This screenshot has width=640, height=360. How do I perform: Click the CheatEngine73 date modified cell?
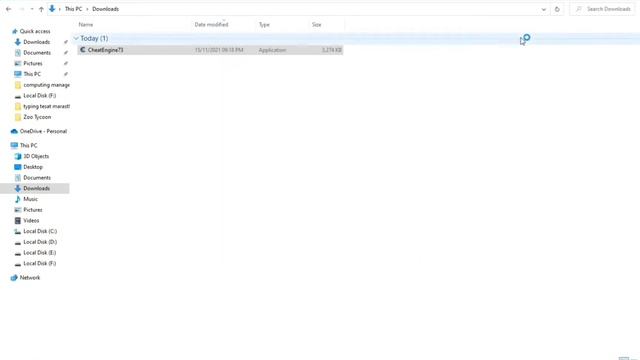click(x=219, y=50)
